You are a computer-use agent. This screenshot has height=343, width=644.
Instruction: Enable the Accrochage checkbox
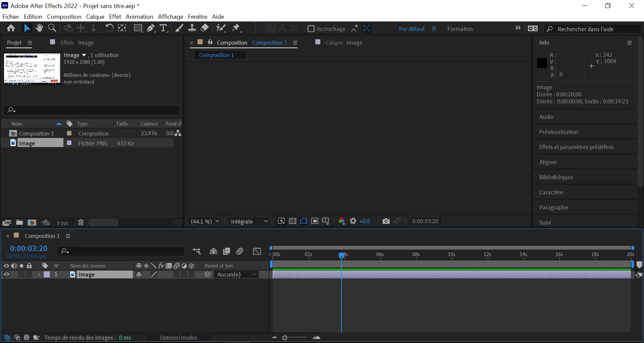[311, 29]
